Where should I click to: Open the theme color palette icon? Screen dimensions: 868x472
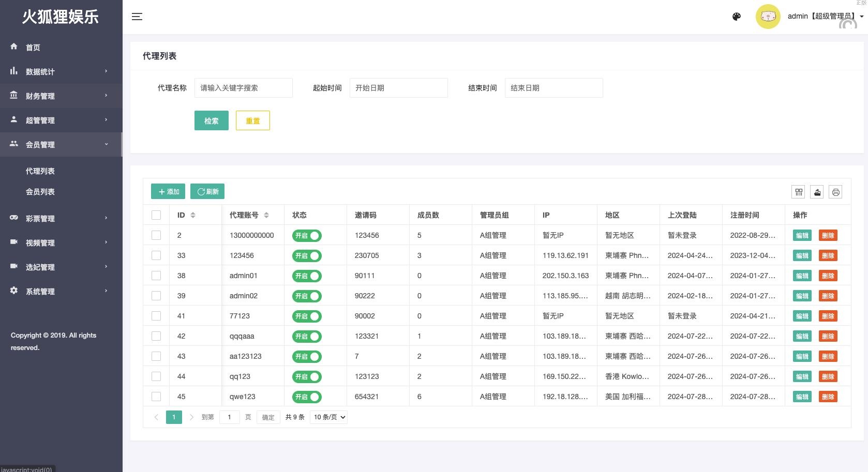click(x=737, y=17)
